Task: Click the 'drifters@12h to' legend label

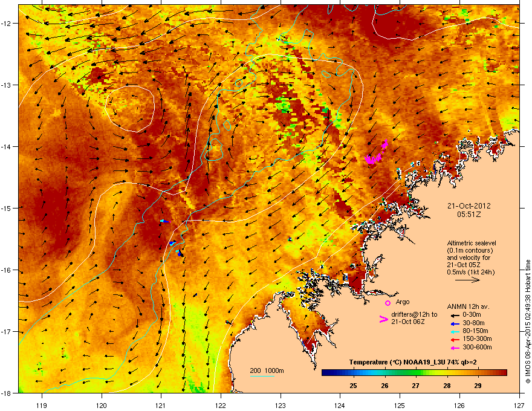Action: click(414, 315)
